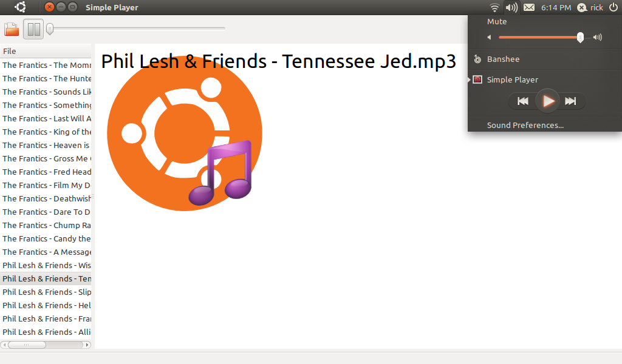Select Phil Lesh & Friends - Fra row
The height and width of the screenshot is (364, 622).
(x=46, y=319)
